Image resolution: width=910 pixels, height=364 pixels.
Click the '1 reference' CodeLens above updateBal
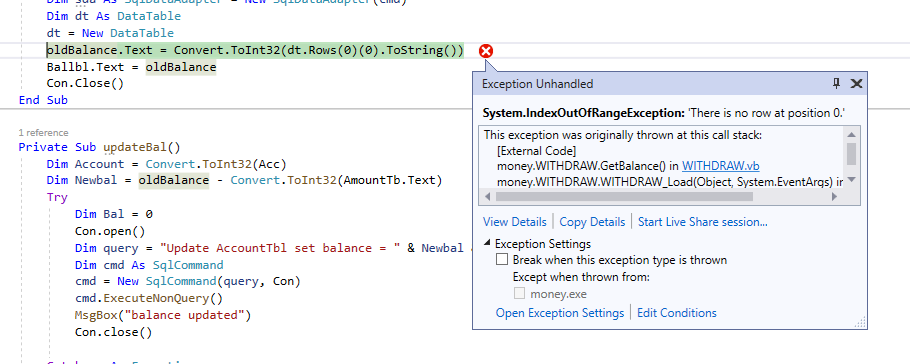click(x=44, y=133)
